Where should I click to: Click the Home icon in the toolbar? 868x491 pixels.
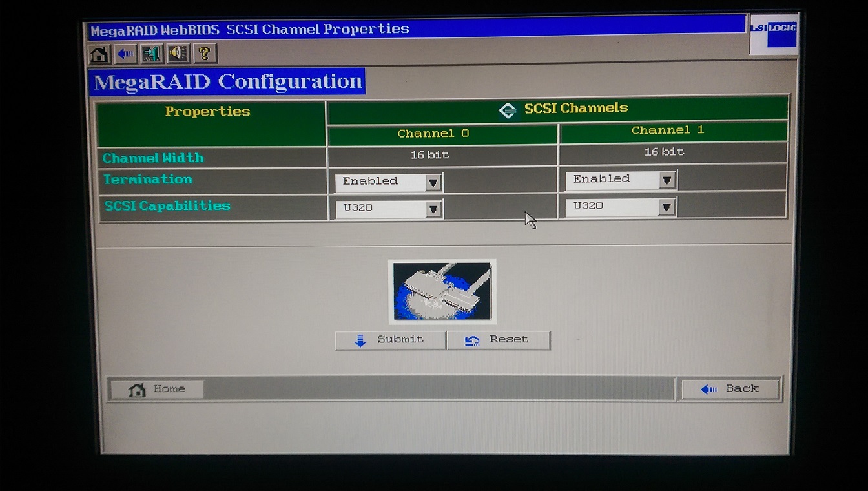pos(99,54)
